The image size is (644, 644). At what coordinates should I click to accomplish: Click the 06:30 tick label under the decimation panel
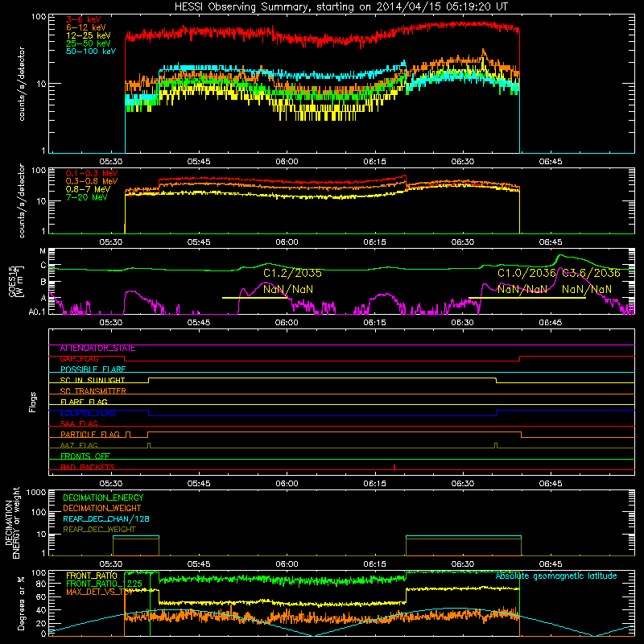click(x=462, y=564)
